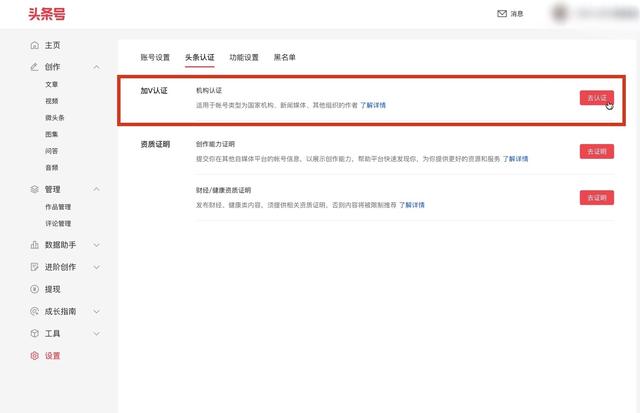Open the 黑名单 tab
640x413 pixels.
284,58
